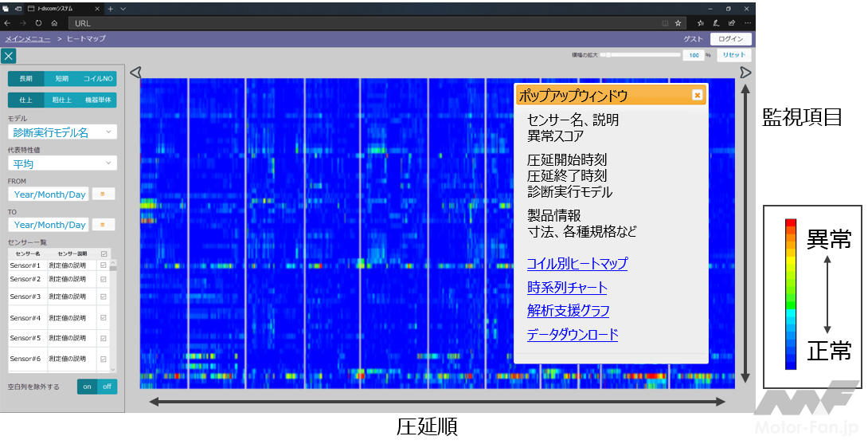Open the 時系列チャート link
This screenshot has width=868, height=444.
click(x=566, y=288)
